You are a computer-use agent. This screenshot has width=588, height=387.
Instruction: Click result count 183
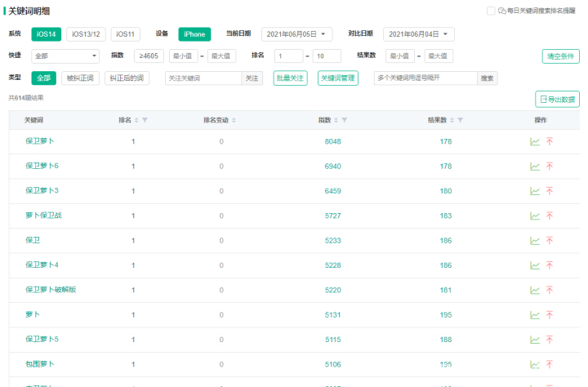click(x=446, y=216)
